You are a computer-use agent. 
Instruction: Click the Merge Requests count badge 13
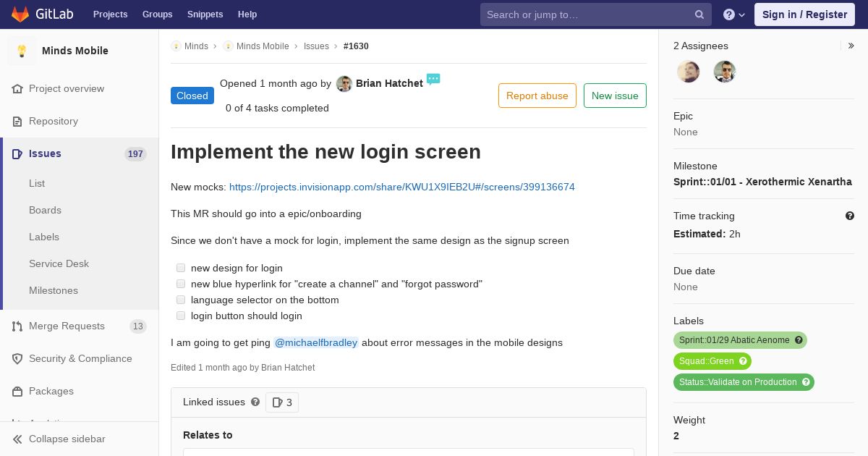pos(137,326)
